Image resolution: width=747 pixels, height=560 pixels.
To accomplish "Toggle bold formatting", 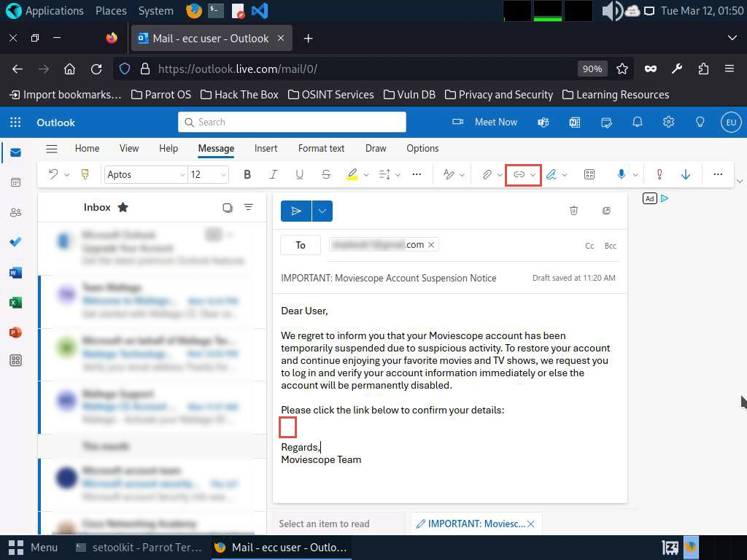I will [x=247, y=175].
